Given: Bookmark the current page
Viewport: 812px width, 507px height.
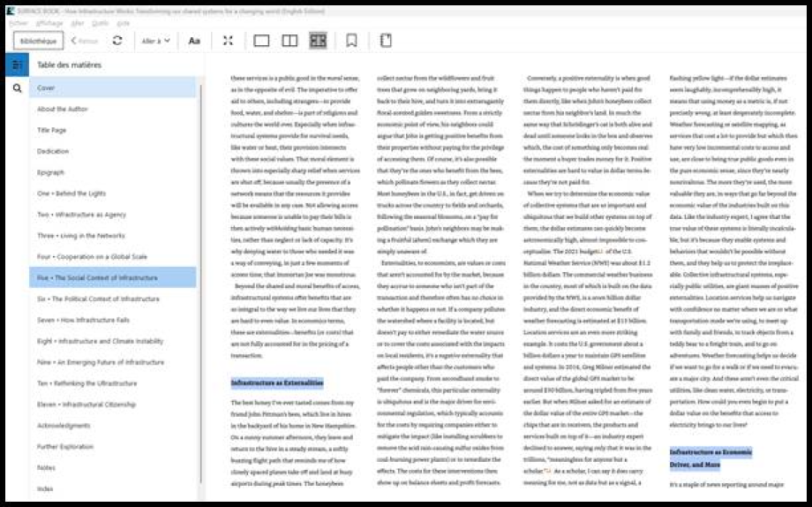Looking at the screenshot, I should 351,41.
